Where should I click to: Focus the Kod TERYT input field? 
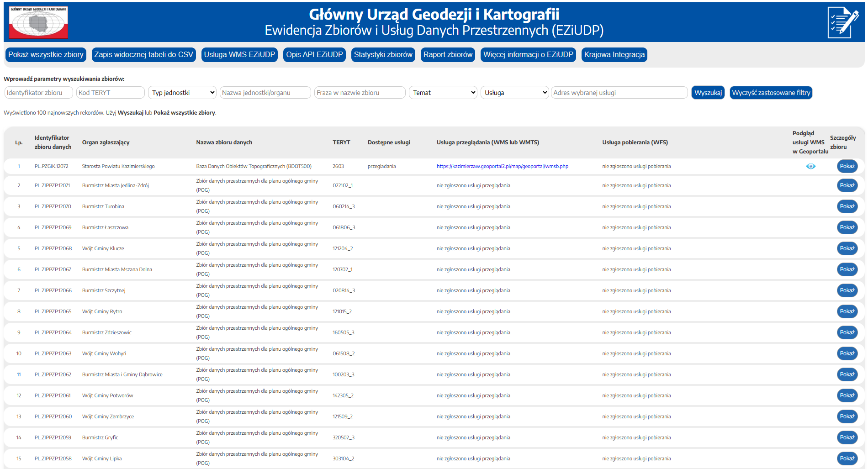point(111,93)
